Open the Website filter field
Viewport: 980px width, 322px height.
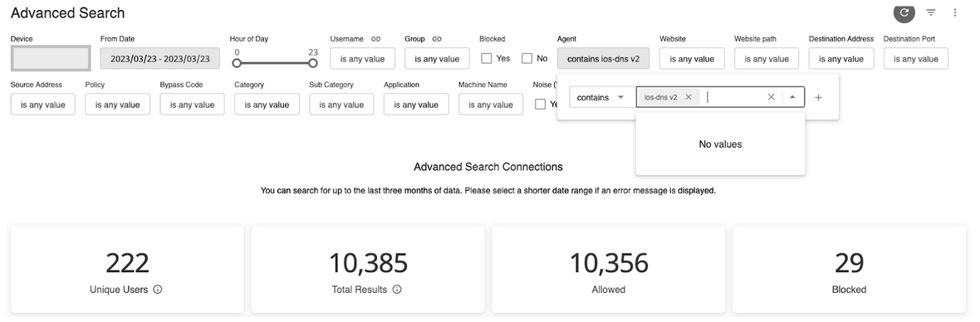[692, 59]
